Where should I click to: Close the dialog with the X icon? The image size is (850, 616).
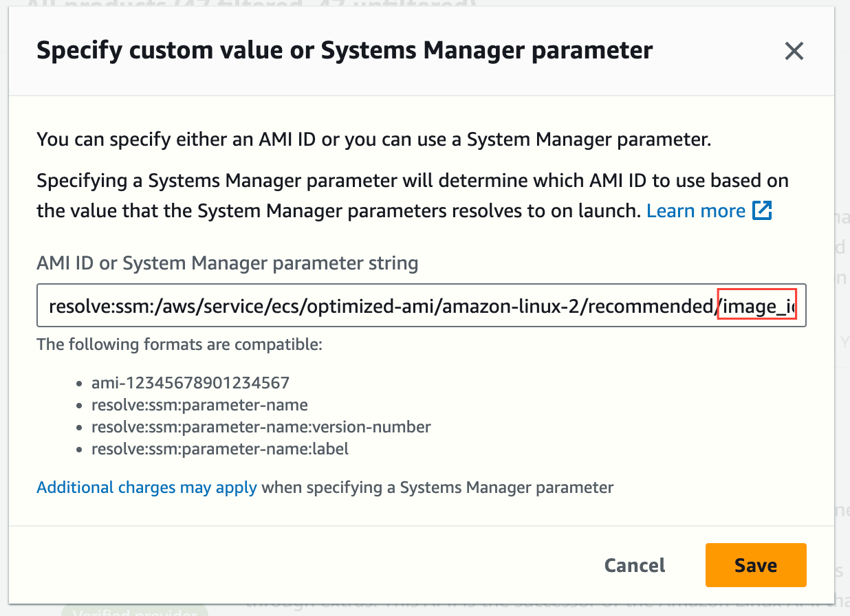(x=794, y=51)
